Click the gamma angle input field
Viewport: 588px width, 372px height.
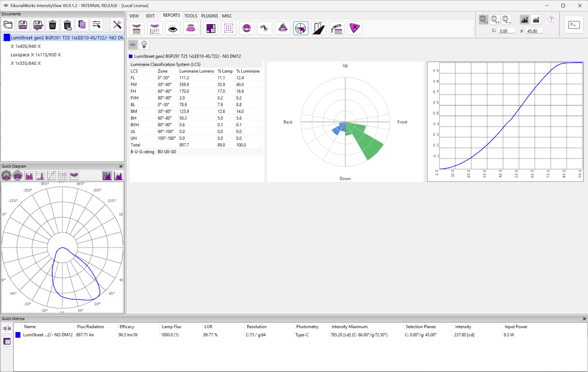pos(534,31)
